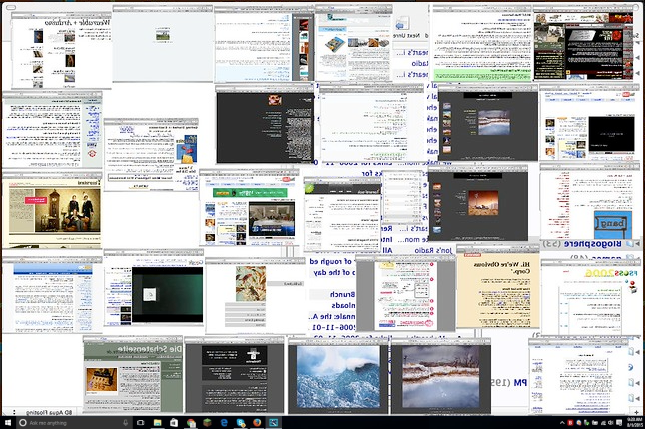
Task: Open the taskbar clock and date
Action: [x=635, y=422]
